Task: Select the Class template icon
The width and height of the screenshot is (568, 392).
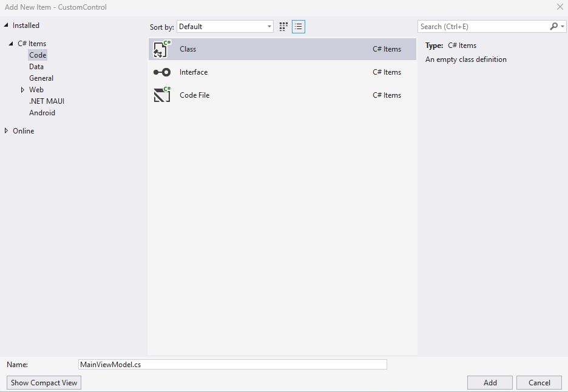Action: [x=161, y=49]
